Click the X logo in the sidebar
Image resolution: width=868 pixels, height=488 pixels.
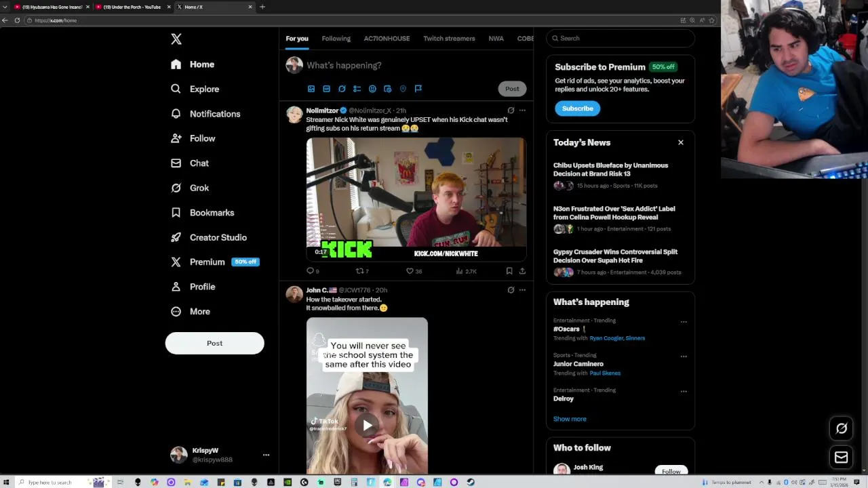pyautogui.click(x=176, y=39)
